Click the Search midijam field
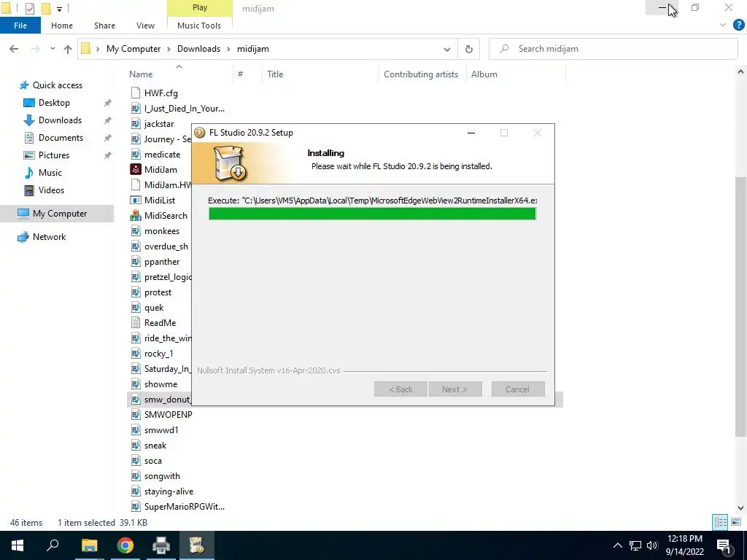 tap(613, 49)
